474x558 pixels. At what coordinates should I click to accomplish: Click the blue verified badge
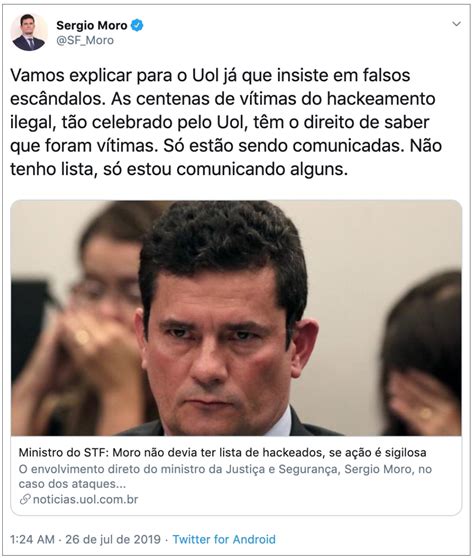point(137,25)
